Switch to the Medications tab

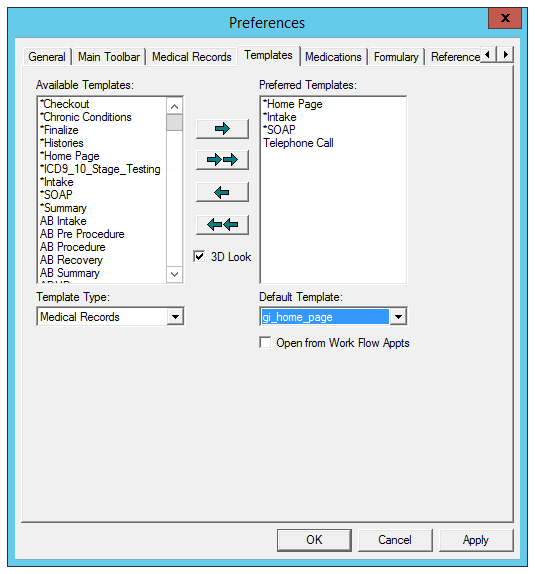point(333,57)
